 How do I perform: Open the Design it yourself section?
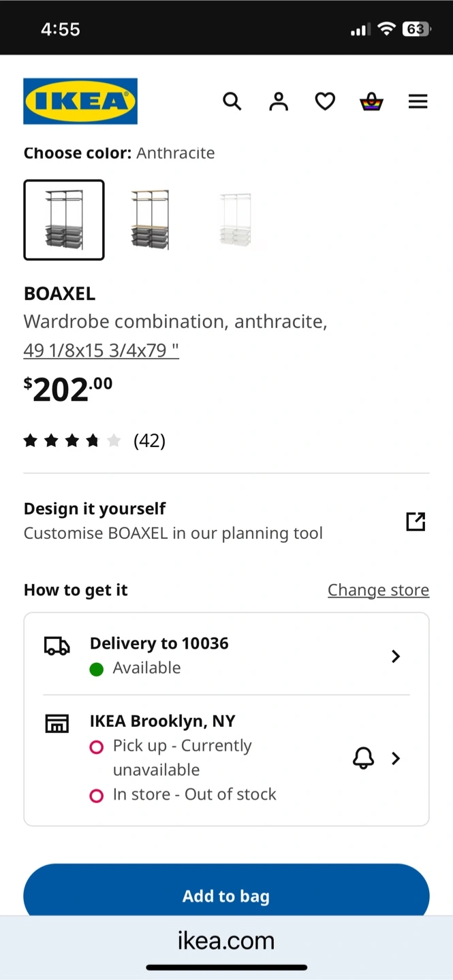click(x=226, y=521)
